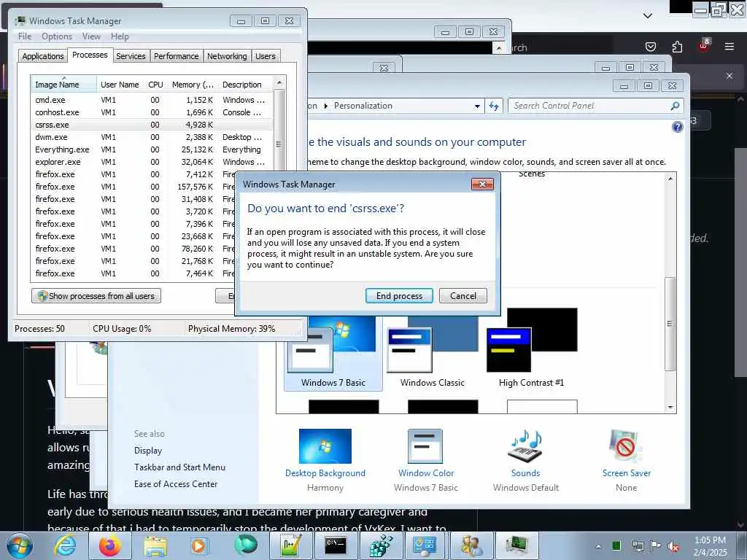Viewport: 747px width, 560px height.
Task: Click the themes list scrollbar thumb
Action: [x=670, y=324]
